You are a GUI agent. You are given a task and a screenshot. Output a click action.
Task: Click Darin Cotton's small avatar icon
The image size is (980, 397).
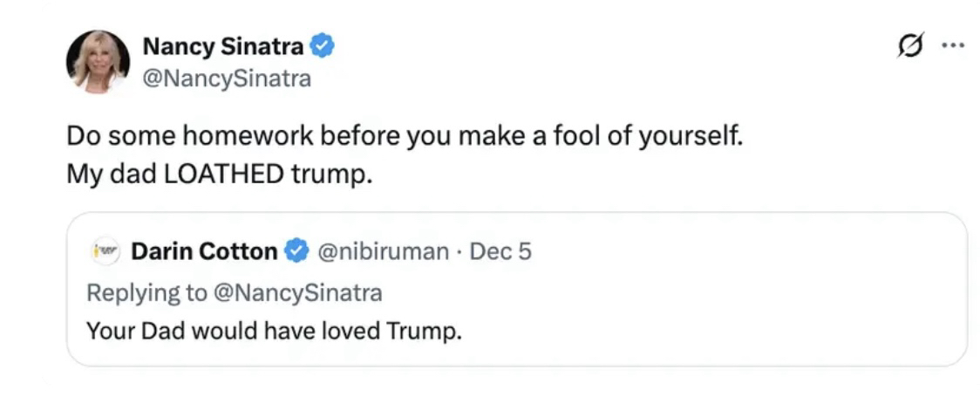coord(104,252)
